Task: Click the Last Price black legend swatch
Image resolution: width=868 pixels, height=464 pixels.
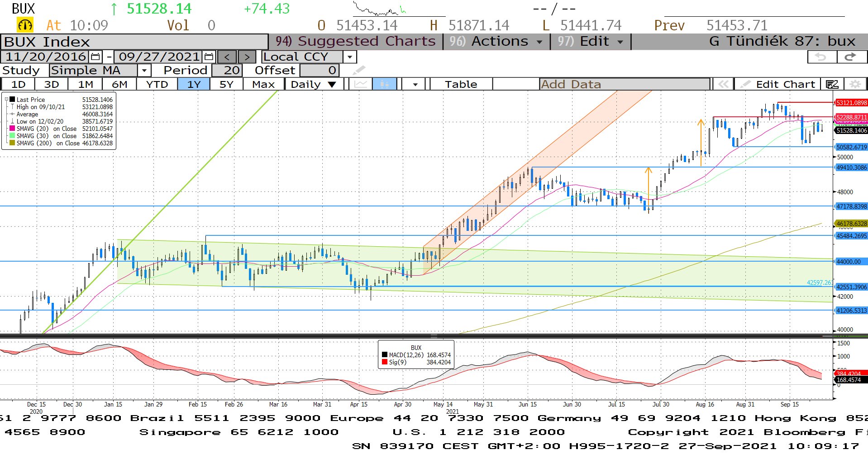Action: (12, 100)
